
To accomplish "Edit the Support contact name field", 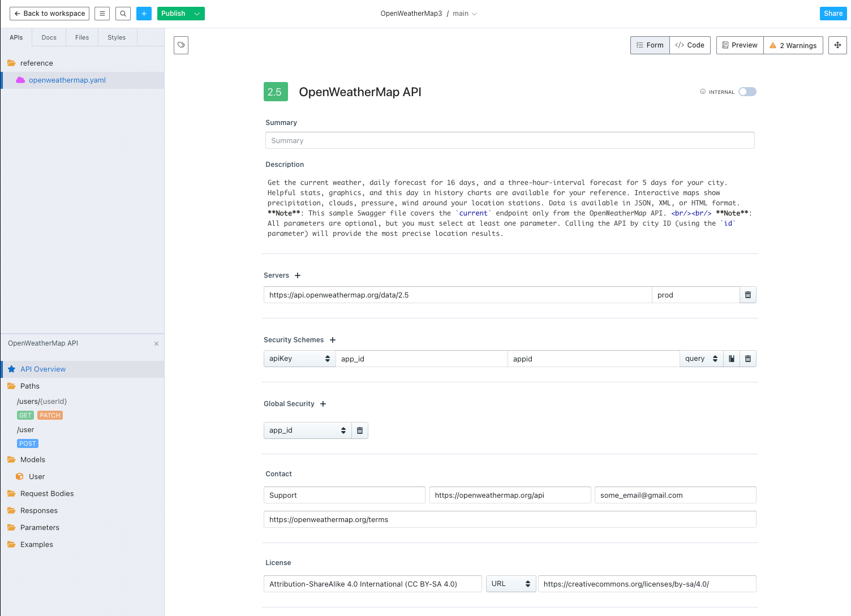I will pos(345,495).
